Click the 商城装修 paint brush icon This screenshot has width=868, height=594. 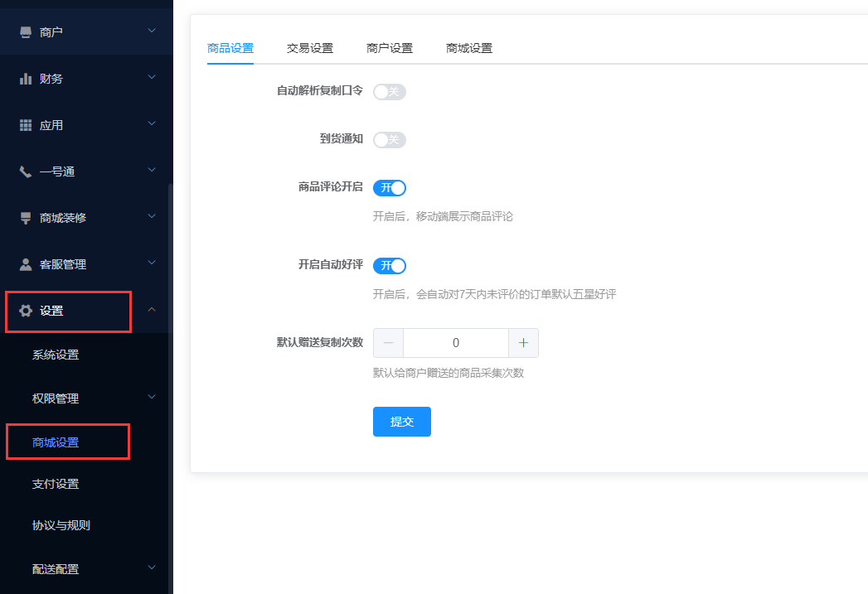click(x=26, y=218)
